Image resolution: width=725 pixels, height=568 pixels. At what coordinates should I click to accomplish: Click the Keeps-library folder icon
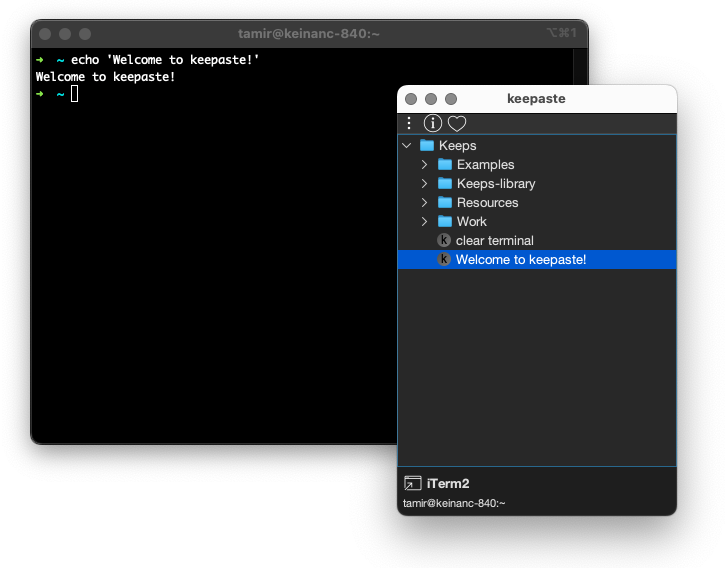tap(445, 183)
